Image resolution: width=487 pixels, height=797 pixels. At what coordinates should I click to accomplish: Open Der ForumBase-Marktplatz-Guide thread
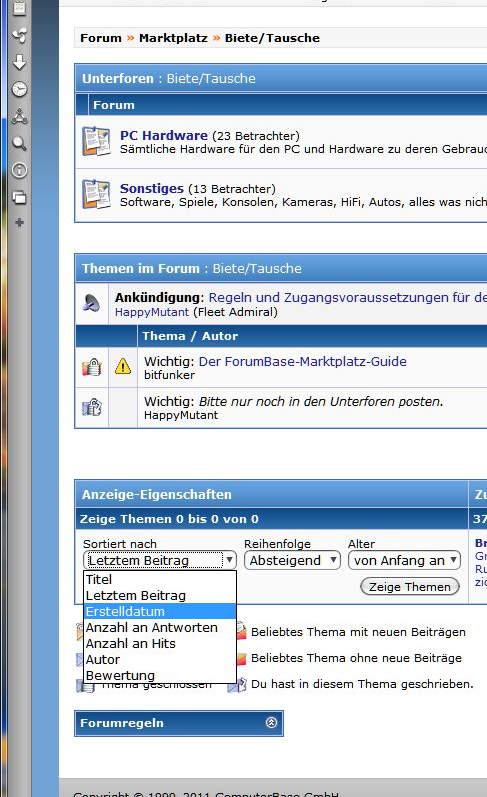302,361
